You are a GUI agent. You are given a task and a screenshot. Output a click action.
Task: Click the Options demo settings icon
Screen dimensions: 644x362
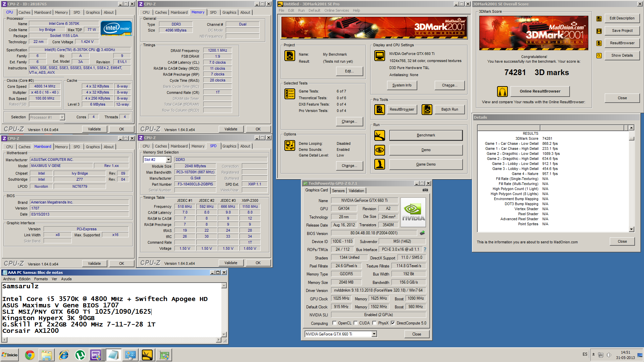(x=290, y=145)
